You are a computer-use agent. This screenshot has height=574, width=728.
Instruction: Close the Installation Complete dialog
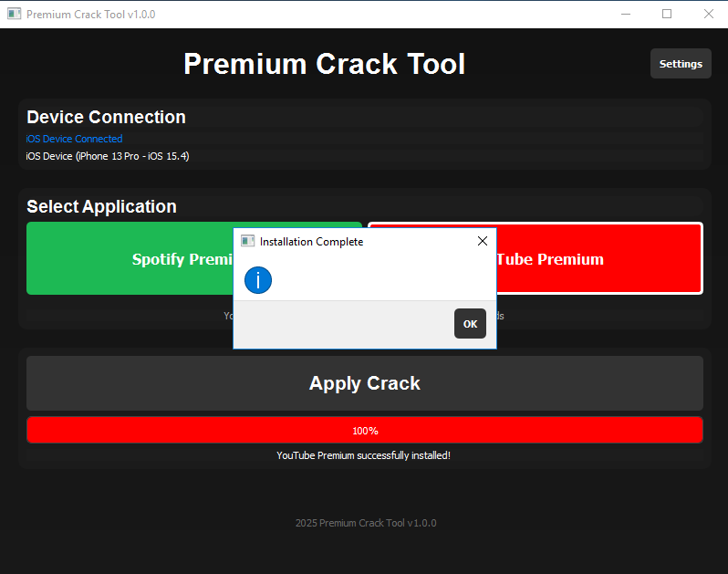tap(483, 241)
